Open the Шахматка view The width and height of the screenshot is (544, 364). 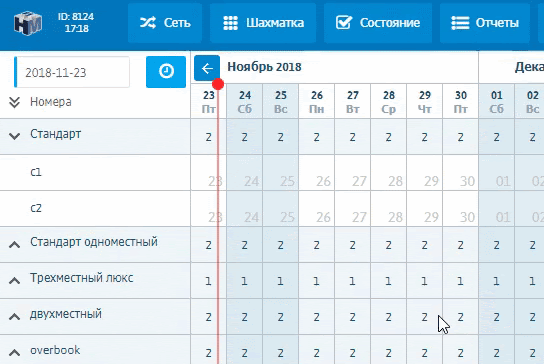coord(263,23)
